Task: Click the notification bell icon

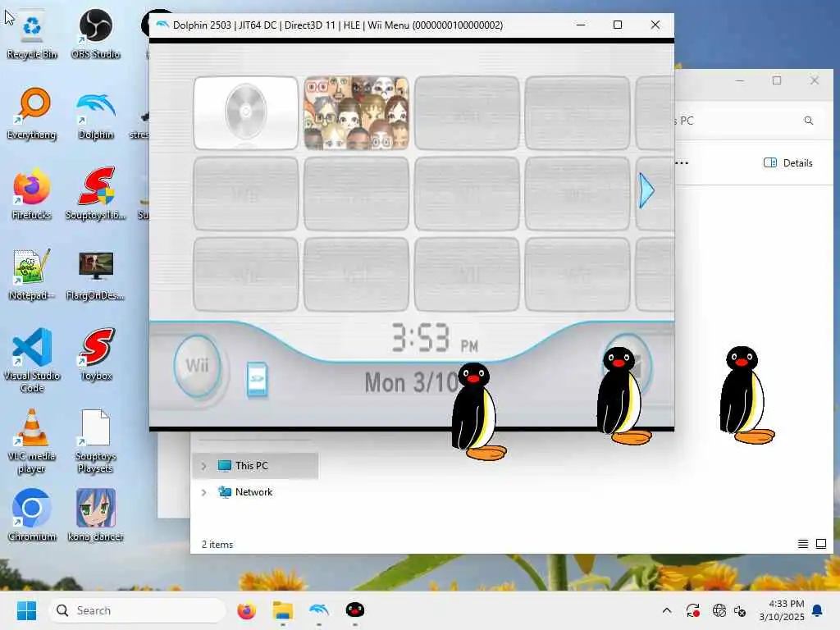Action: coord(817,610)
